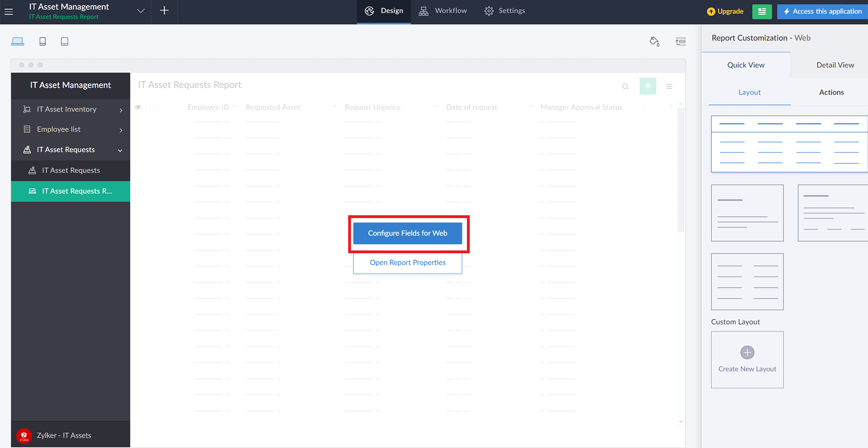The height and width of the screenshot is (448, 868).
Task: Check the select-all checkbox in header
Action: coord(153,107)
